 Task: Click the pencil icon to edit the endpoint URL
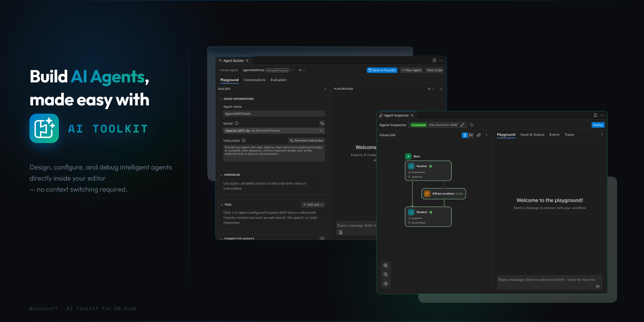pos(463,125)
